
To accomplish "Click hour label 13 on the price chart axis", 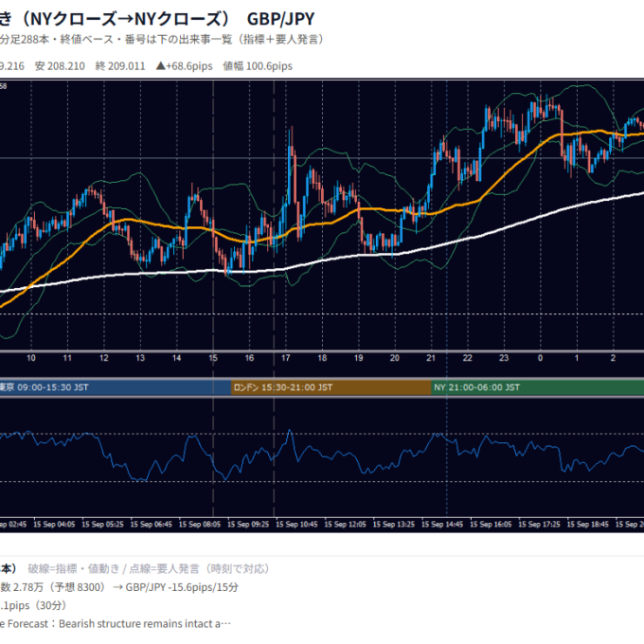I will (140, 358).
